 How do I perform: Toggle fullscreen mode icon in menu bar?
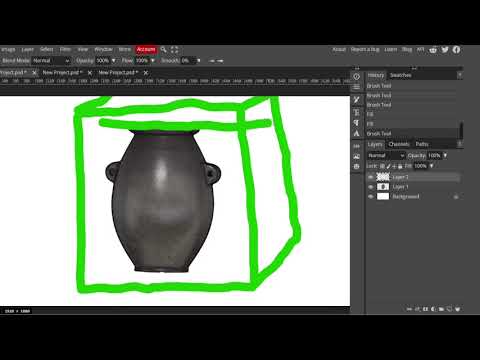click(x=174, y=50)
